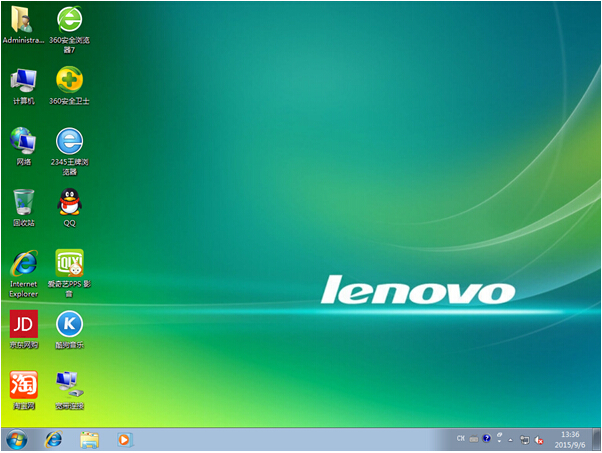The image size is (602, 453).
Task: Launch Windows Media Player from taskbar
Action: pos(124,440)
